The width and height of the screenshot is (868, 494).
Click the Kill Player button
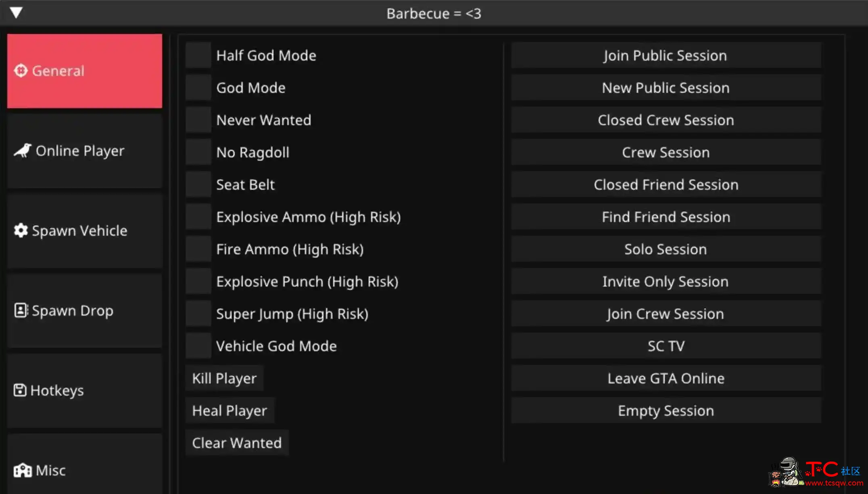point(223,378)
